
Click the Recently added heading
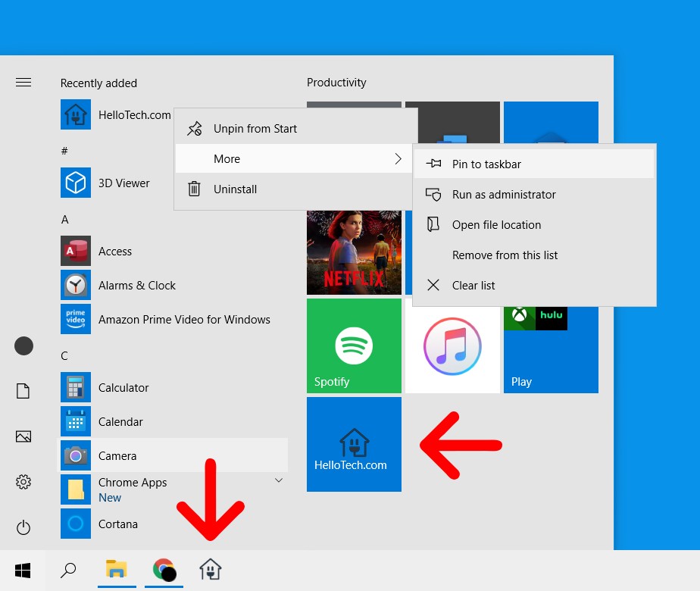tap(98, 83)
